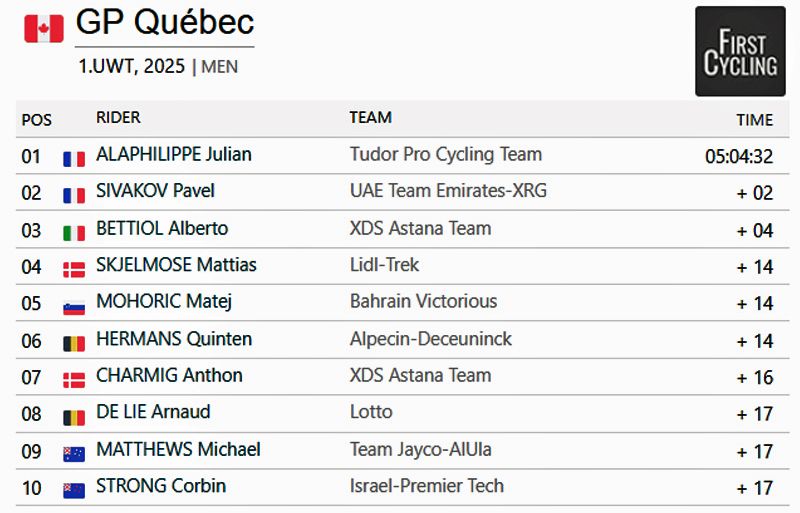
Task: Click the RIDER column header
Action: pyautogui.click(x=118, y=118)
